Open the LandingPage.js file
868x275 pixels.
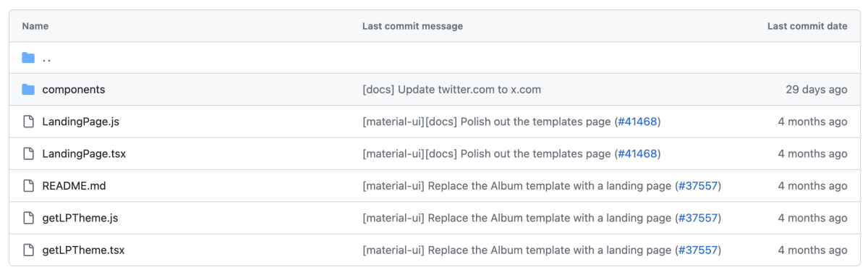point(81,122)
